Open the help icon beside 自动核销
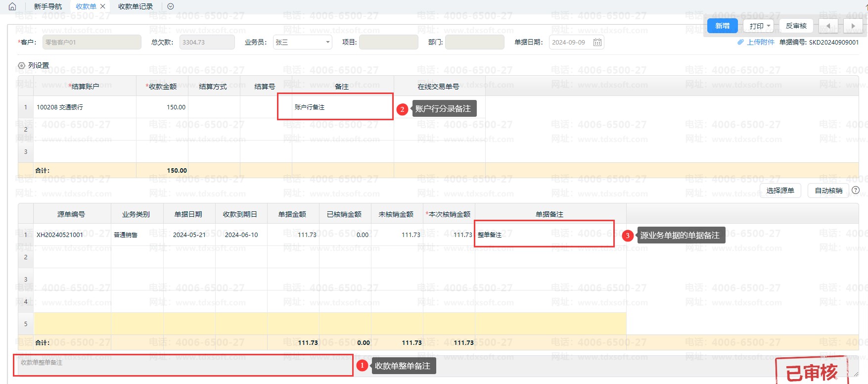Viewport: 868px width, 384px height. pyautogui.click(x=856, y=190)
